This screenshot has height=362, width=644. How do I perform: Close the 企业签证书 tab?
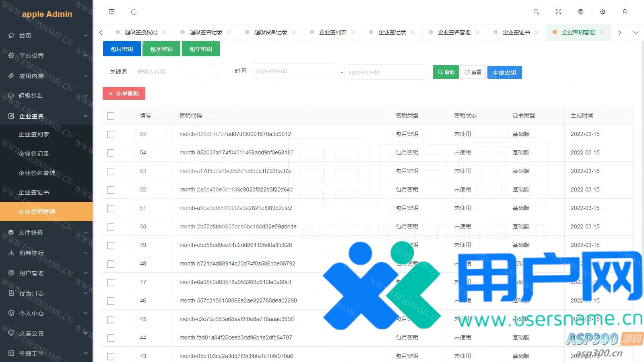[x=537, y=33]
